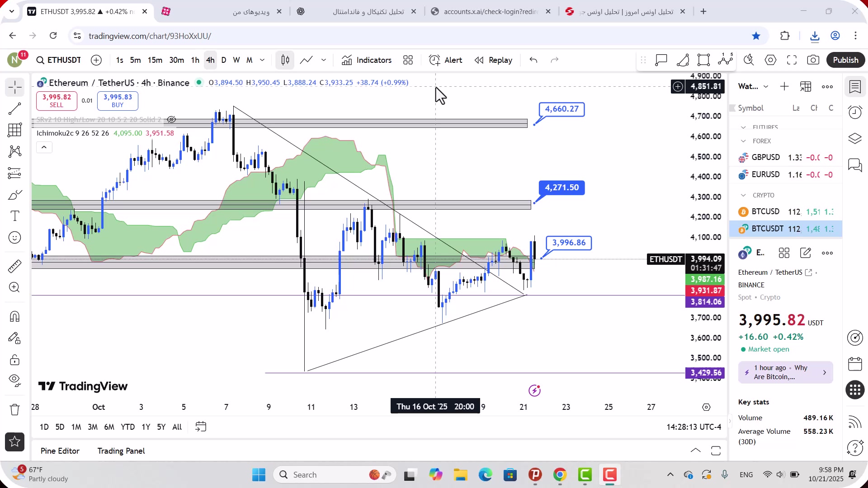Open the Fibonacci and Gann tools
This screenshot has height=488, width=868.
point(15,130)
